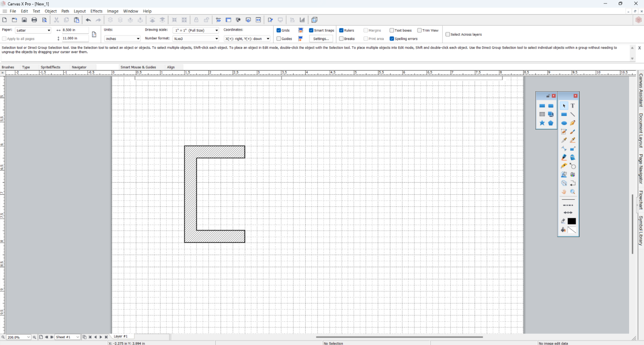The height and width of the screenshot is (345, 644).
Task: Activate the Hand pan tool
Action: click(564, 192)
